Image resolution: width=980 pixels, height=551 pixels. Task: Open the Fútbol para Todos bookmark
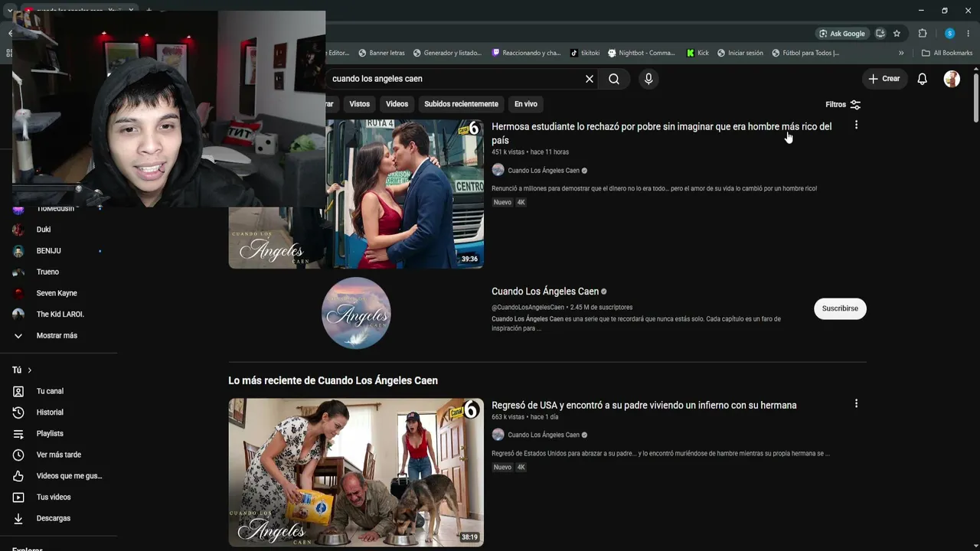tap(805, 53)
